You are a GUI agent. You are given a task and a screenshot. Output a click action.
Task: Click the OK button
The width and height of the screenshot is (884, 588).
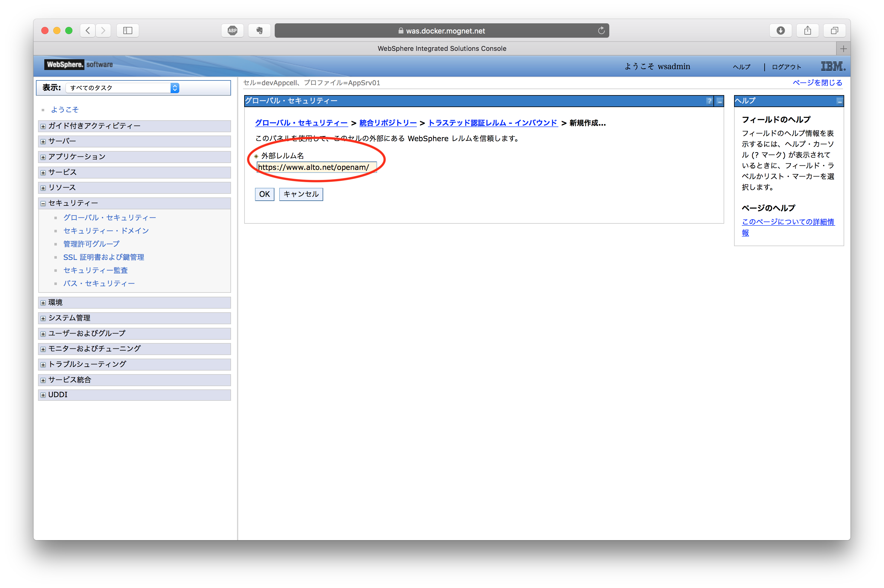coord(264,194)
